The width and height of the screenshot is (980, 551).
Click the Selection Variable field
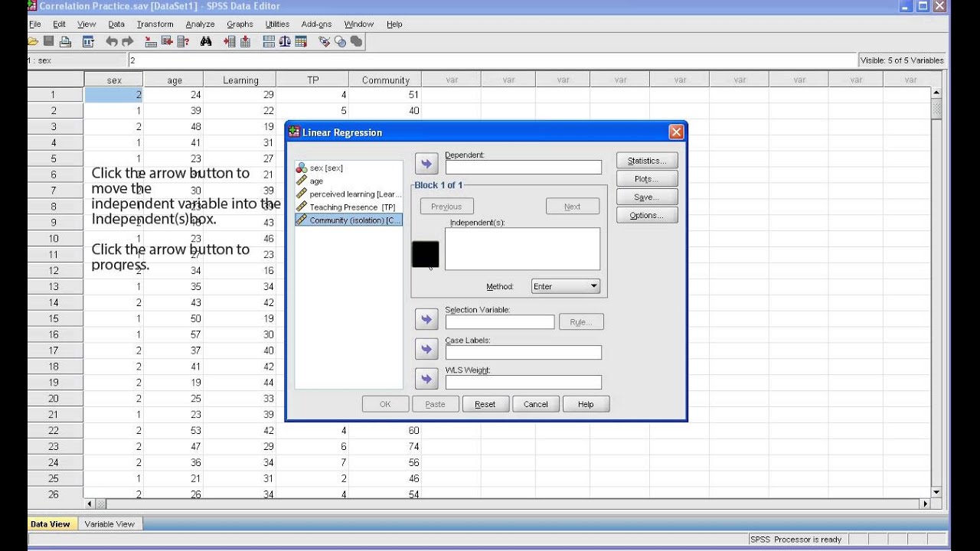(x=500, y=322)
